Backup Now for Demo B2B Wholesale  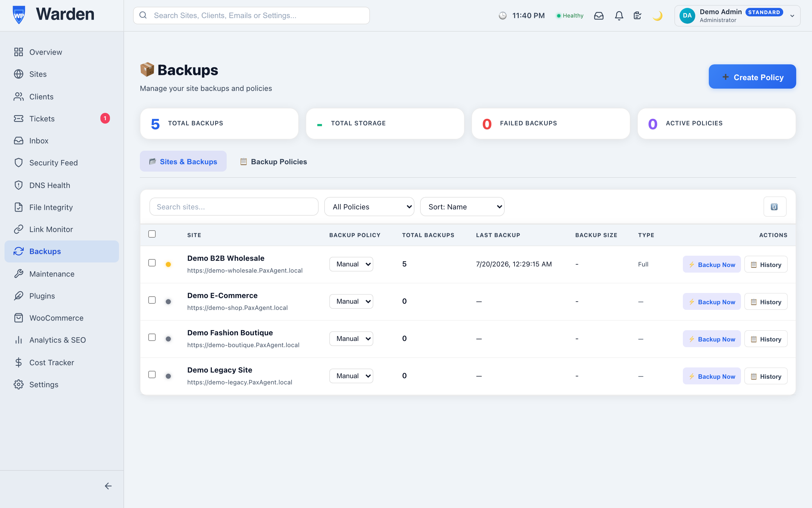[712, 264]
